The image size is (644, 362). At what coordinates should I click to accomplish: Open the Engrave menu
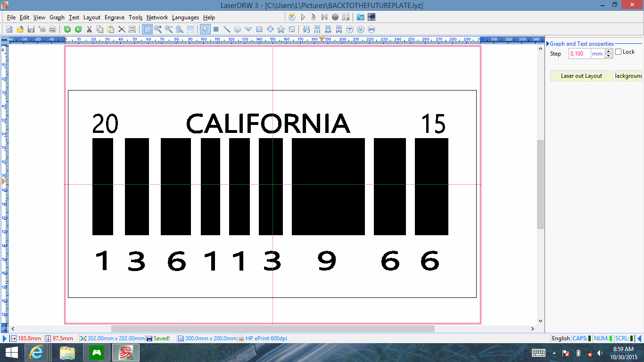[115, 17]
